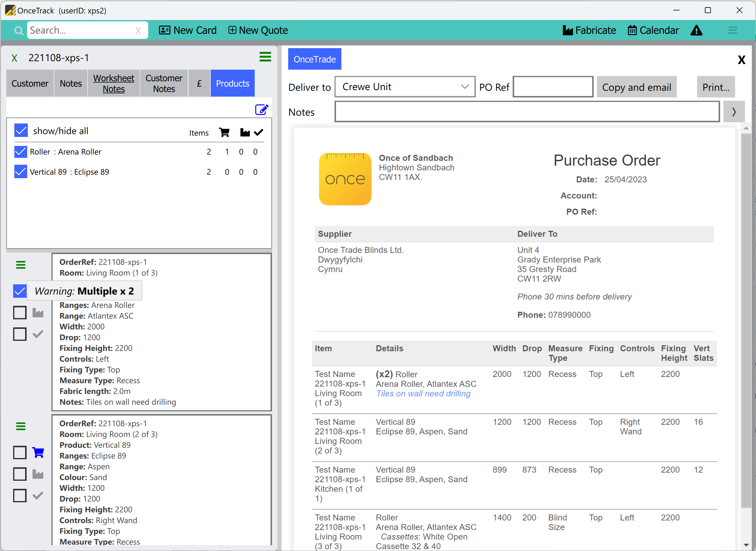Toggle the show/hide all checkbox

click(x=21, y=130)
